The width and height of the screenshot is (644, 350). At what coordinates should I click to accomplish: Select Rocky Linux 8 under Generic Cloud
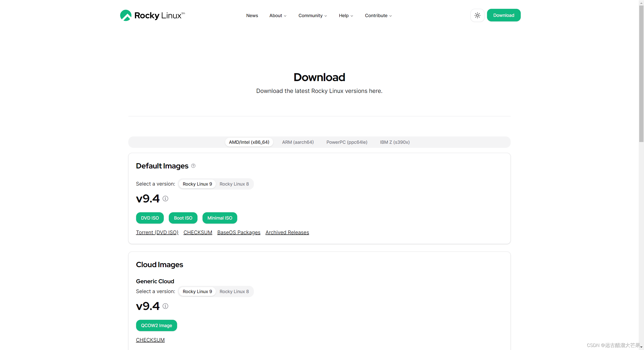(234, 292)
